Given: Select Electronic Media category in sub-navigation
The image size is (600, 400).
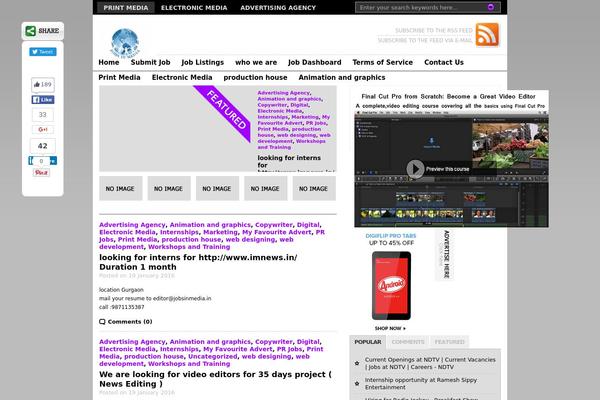Looking at the screenshot, I should [x=182, y=77].
